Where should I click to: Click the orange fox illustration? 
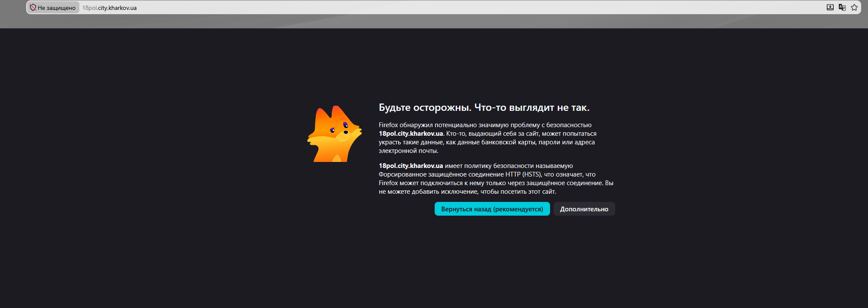click(335, 134)
